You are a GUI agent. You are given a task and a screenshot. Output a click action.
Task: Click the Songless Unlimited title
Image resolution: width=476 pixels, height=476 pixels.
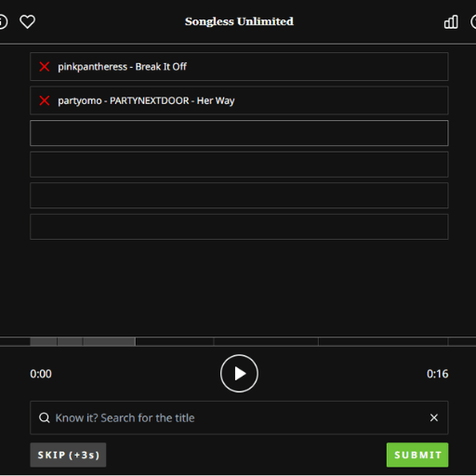pos(239,21)
